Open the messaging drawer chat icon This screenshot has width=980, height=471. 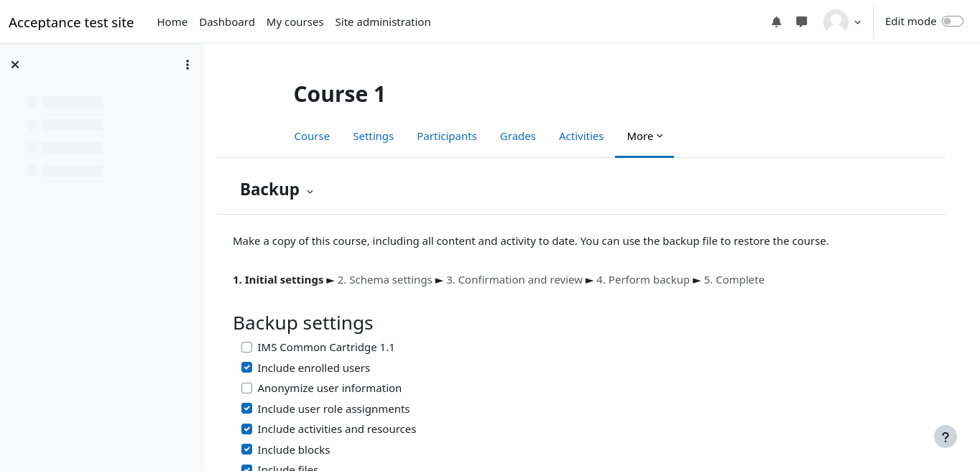802,22
